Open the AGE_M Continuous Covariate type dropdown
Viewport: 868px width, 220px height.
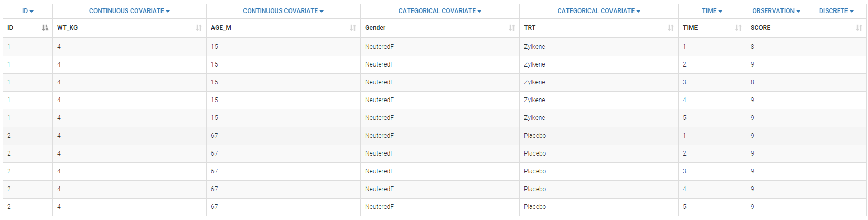click(x=283, y=11)
